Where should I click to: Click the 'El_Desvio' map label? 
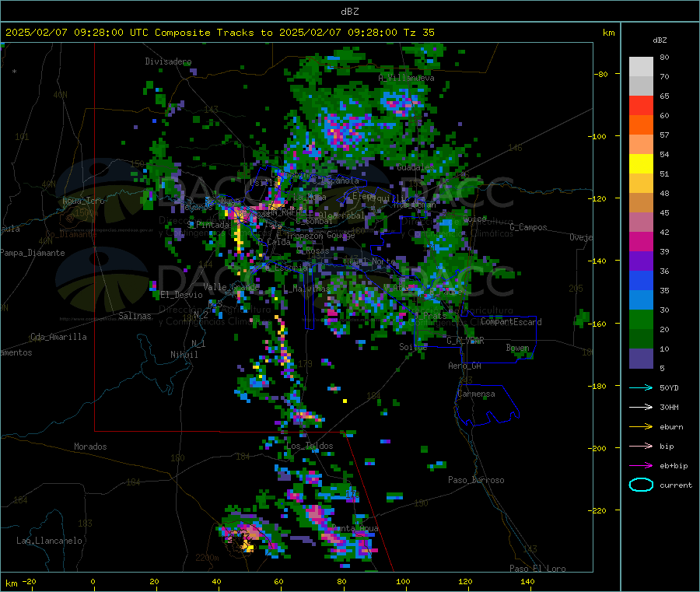pos(182,295)
